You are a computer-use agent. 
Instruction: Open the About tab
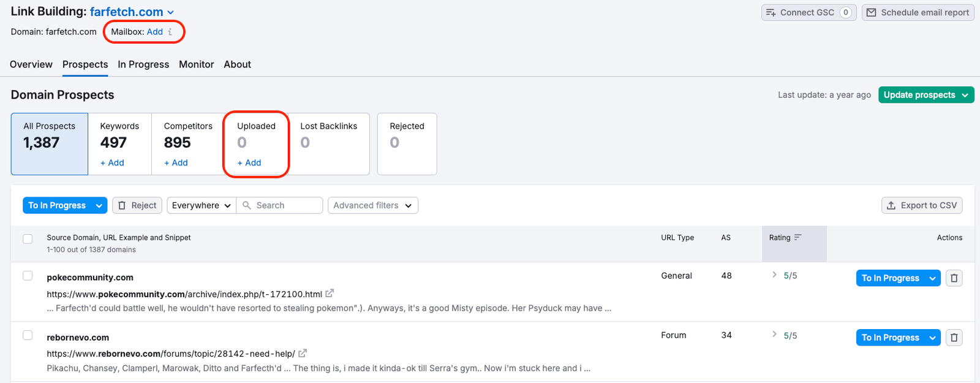(x=237, y=64)
